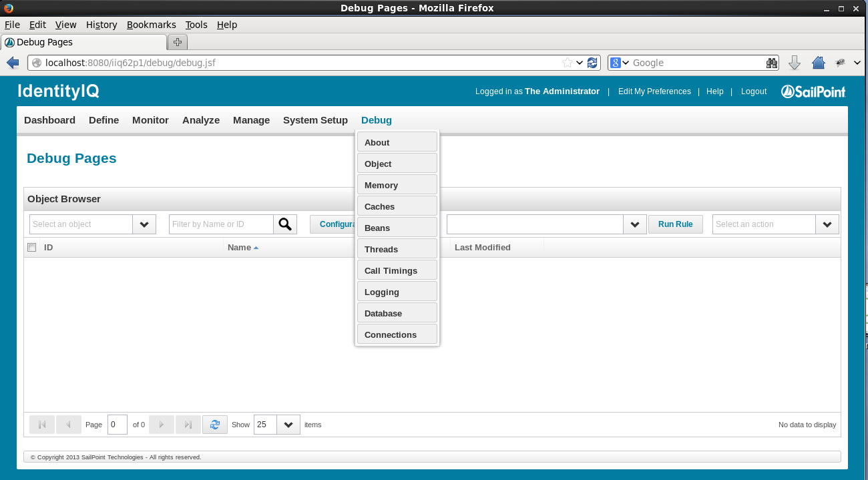The image size is (868, 480).
Task: Check the select-all checkbox in the table header
Action: click(x=31, y=247)
